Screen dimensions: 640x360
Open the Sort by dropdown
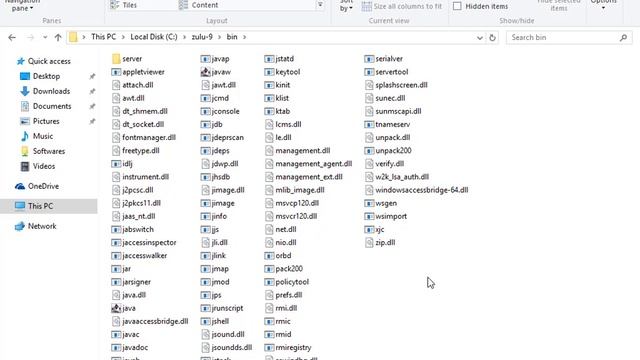pos(346,5)
